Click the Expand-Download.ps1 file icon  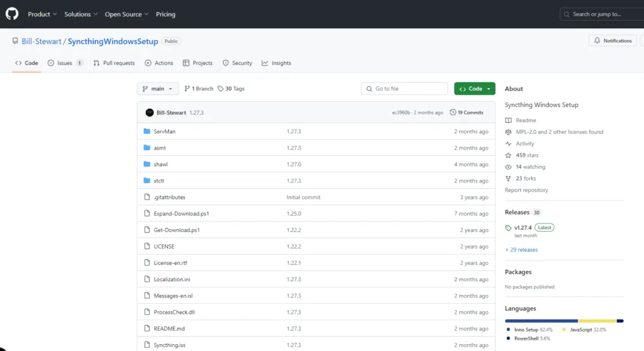coord(147,213)
